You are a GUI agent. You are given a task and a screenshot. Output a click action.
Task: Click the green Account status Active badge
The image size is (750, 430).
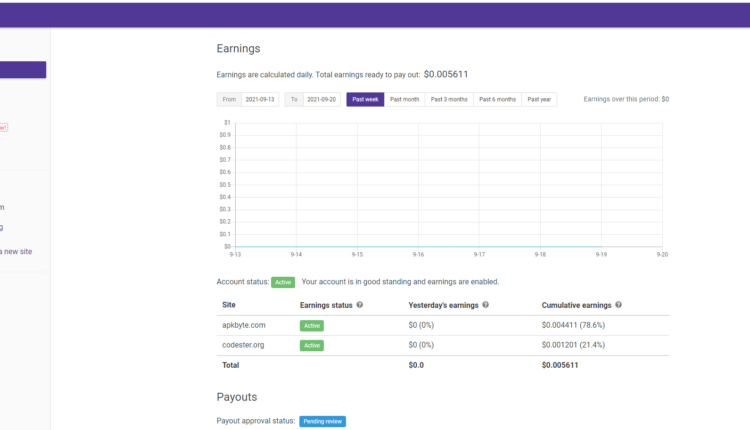pos(283,282)
